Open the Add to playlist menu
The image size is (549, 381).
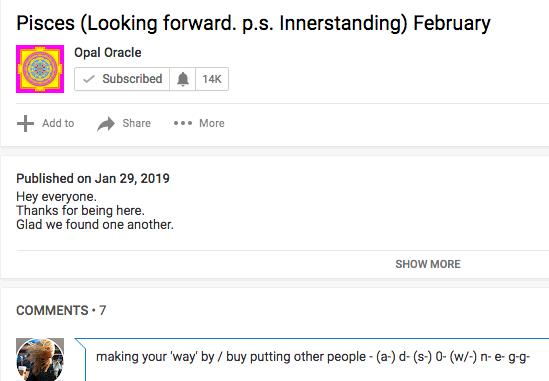click(x=46, y=123)
